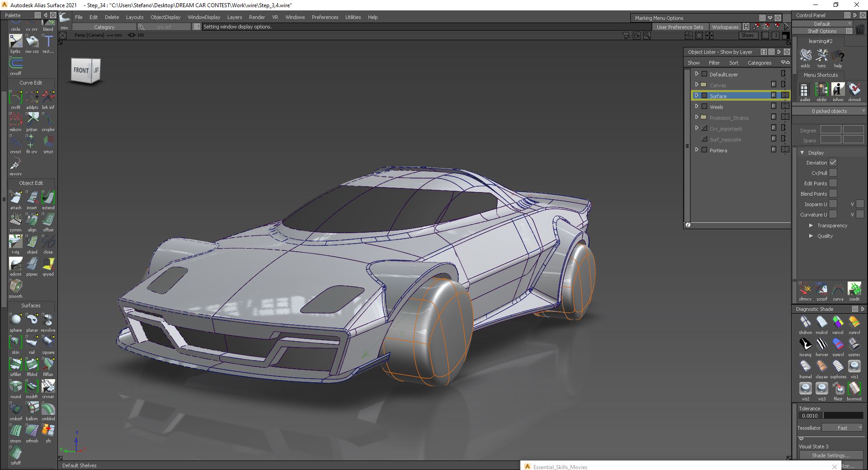868x470 pixels.
Task: Open the Tessellator dropdown showing Fast
Action: [842, 428]
